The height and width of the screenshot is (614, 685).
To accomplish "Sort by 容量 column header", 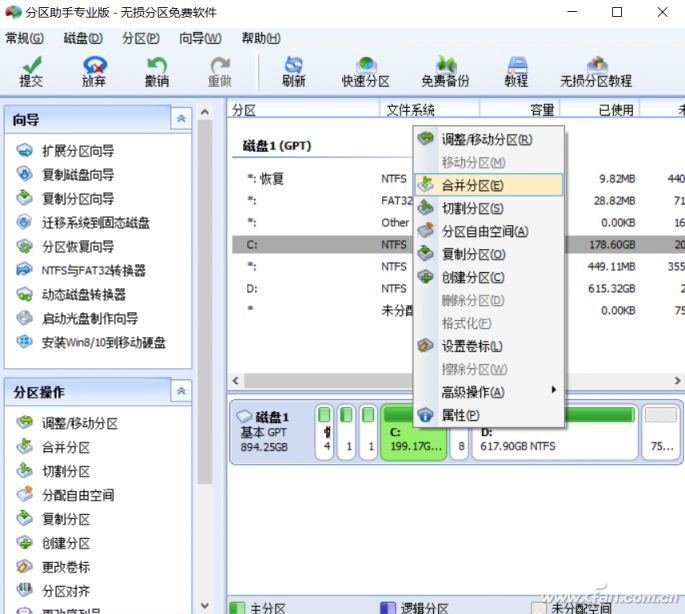I will 520,109.
